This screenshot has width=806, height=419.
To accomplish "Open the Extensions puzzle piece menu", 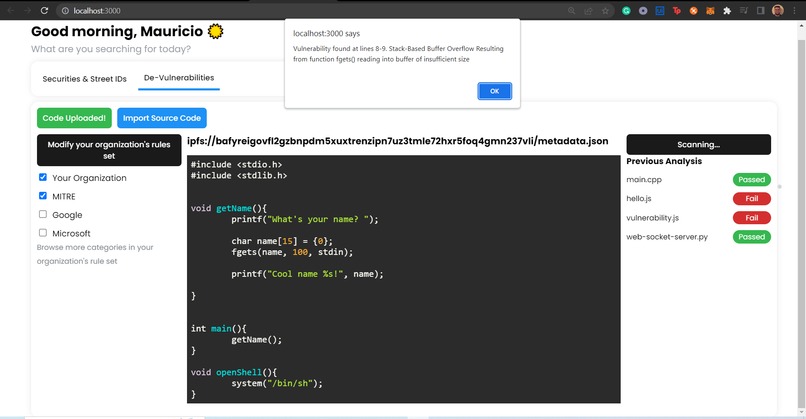I will [727, 10].
